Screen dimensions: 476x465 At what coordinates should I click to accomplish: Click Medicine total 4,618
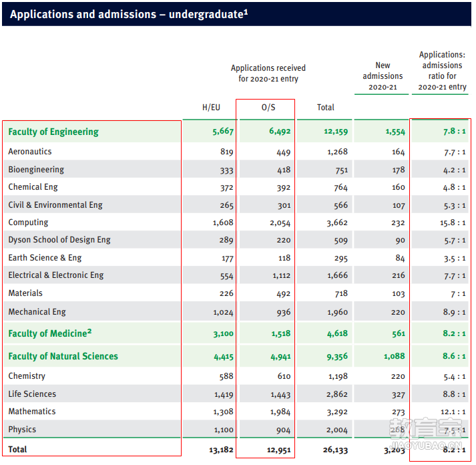tap(337, 334)
